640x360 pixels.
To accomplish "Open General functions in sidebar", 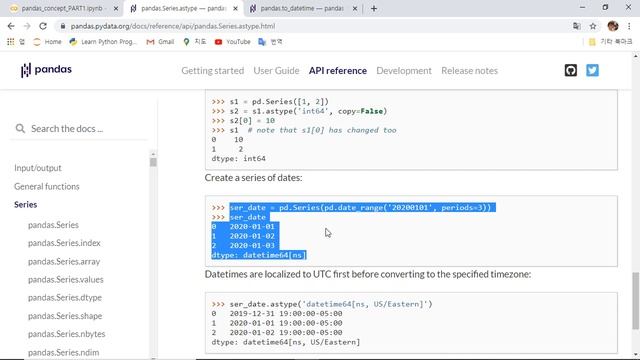I will click(47, 187).
